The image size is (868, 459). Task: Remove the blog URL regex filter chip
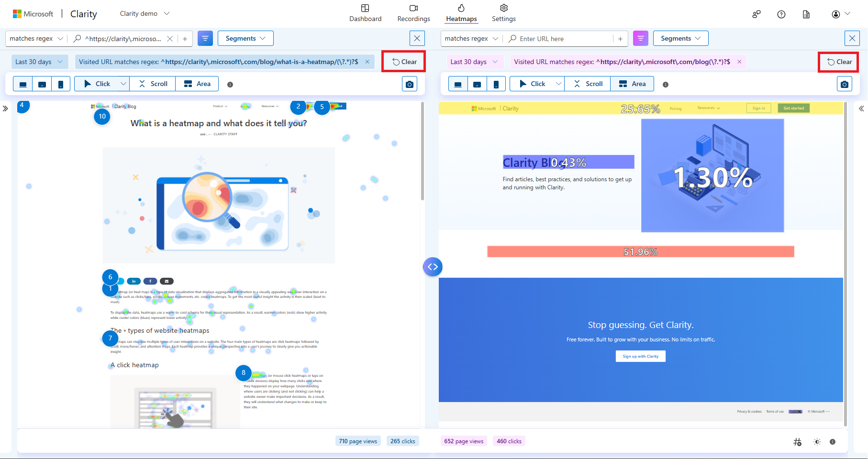tap(739, 62)
